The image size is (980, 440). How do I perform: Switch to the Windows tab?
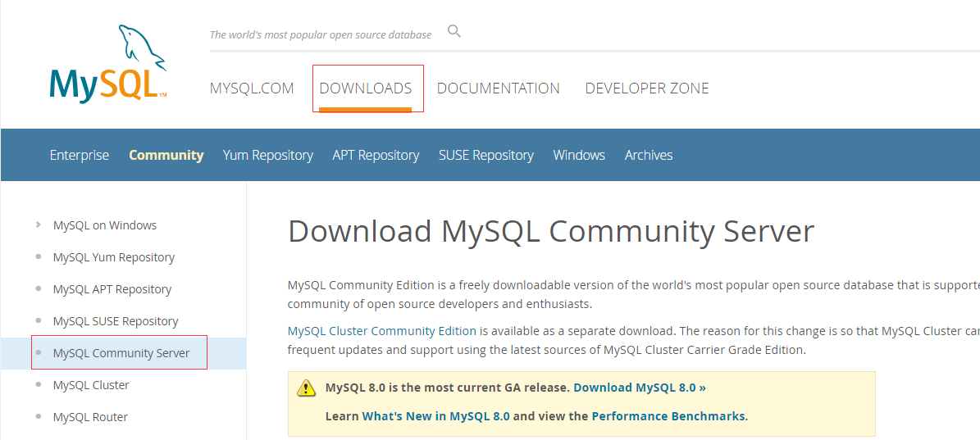click(579, 155)
